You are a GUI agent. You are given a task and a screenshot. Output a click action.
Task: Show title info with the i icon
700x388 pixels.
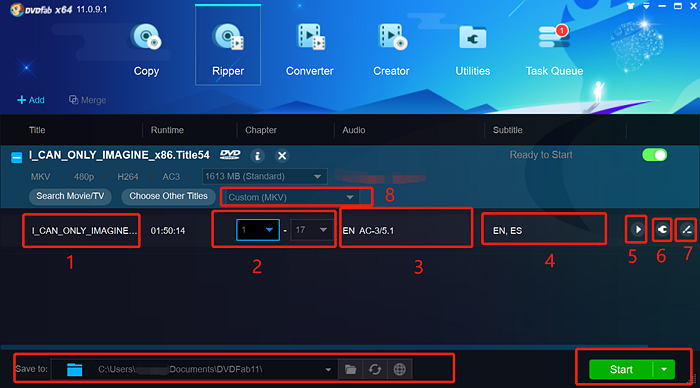click(257, 156)
